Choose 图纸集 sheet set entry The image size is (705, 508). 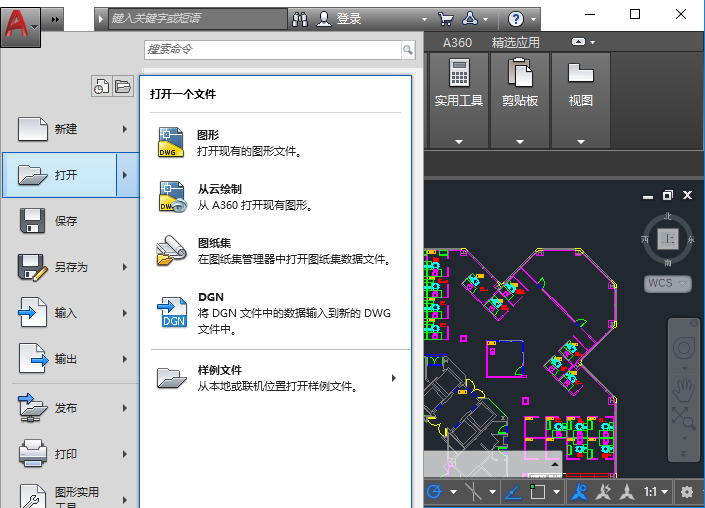click(x=275, y=251)
